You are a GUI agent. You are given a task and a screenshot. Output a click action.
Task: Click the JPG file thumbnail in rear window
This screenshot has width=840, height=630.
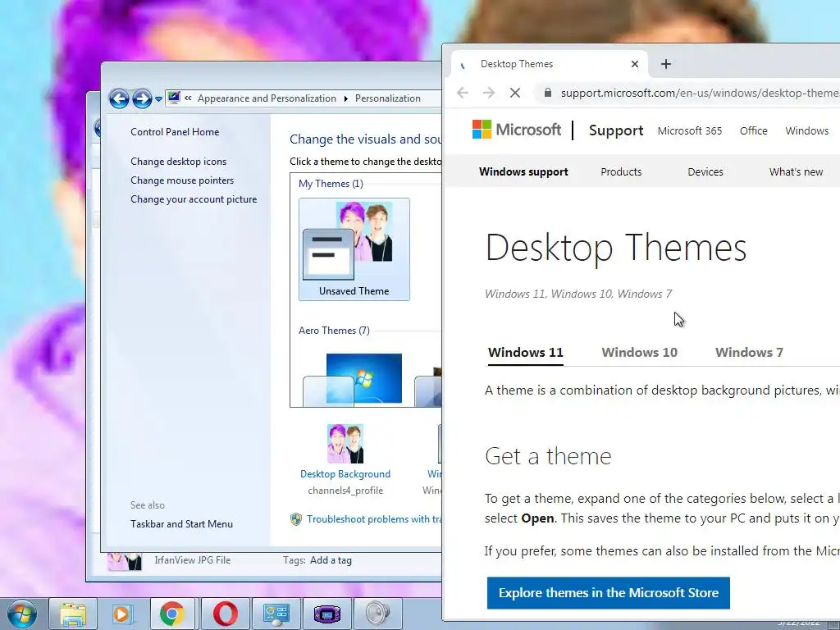[x=125, y=561]
